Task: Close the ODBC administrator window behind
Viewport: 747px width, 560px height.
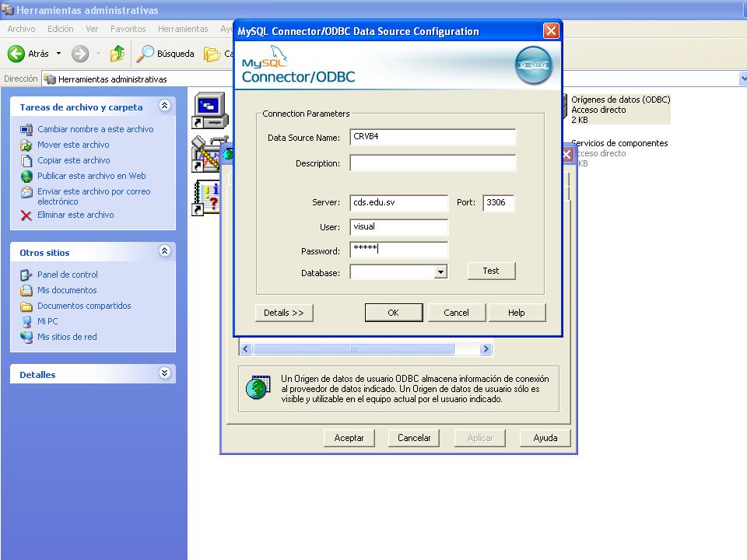Action: (x=568, y=154)
